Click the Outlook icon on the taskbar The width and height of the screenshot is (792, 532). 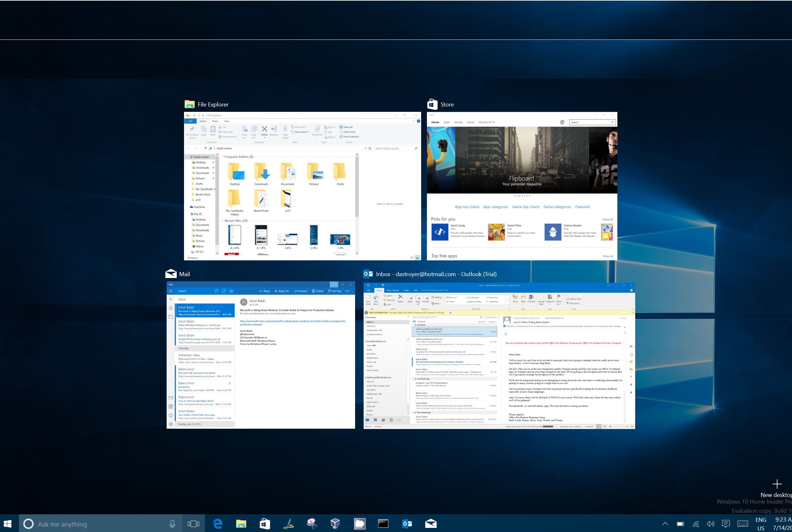407,523
